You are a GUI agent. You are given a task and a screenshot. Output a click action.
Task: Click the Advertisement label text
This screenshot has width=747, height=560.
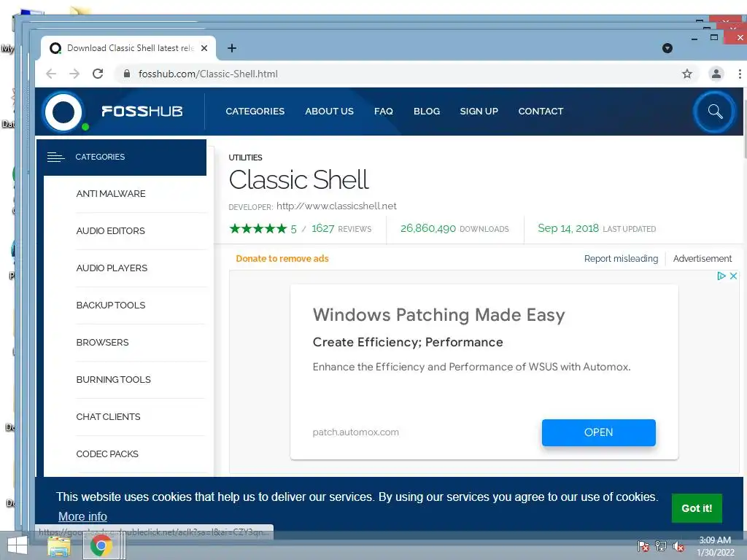[x=703, y=259]
